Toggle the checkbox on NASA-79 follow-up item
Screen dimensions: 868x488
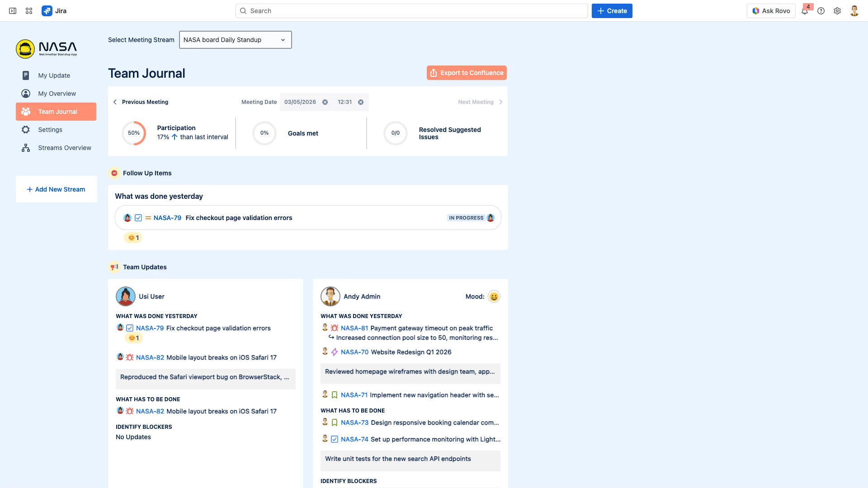138,217
